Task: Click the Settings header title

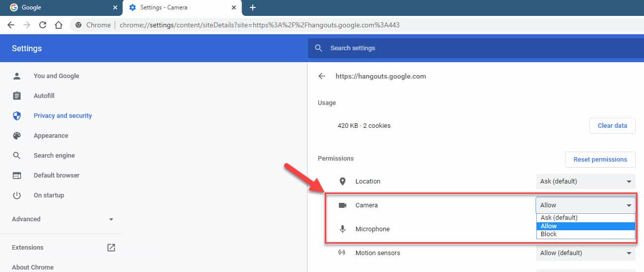Action: [27, 48]
